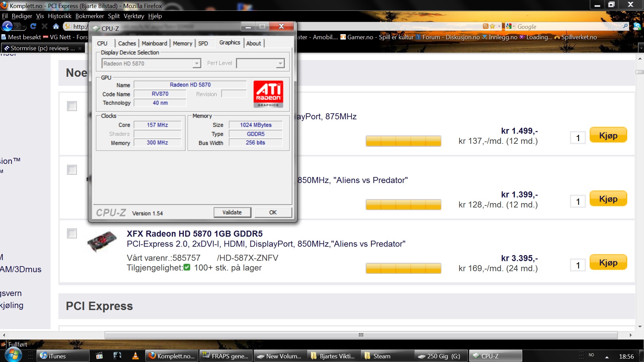
Task: Click OK in the CPU-Z window
Action: click(273, 212)
